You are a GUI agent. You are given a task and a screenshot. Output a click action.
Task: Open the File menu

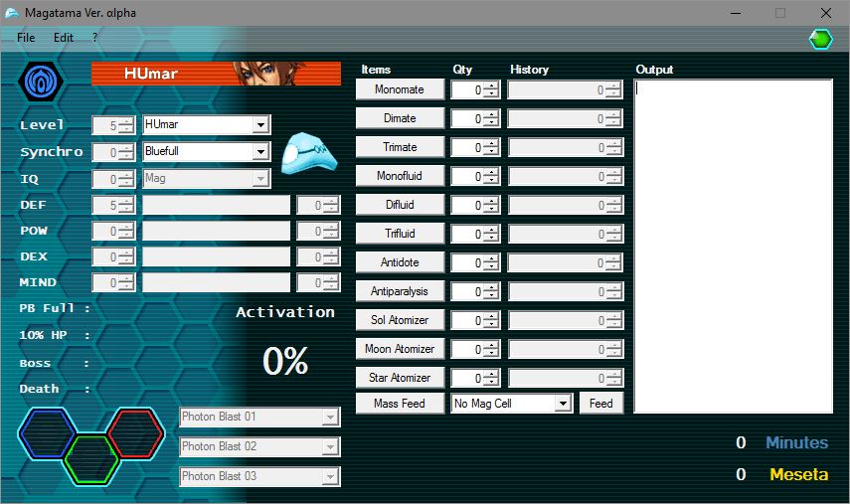(26, 38)
